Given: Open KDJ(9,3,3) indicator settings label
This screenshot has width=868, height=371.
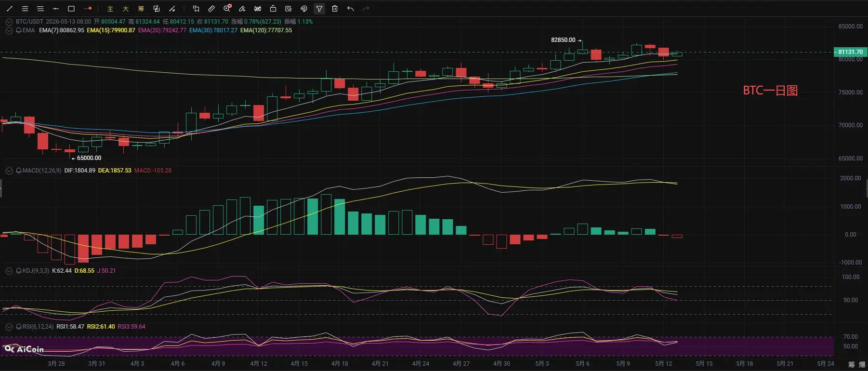Looking at the screenshot, I should tap(36, 271).
